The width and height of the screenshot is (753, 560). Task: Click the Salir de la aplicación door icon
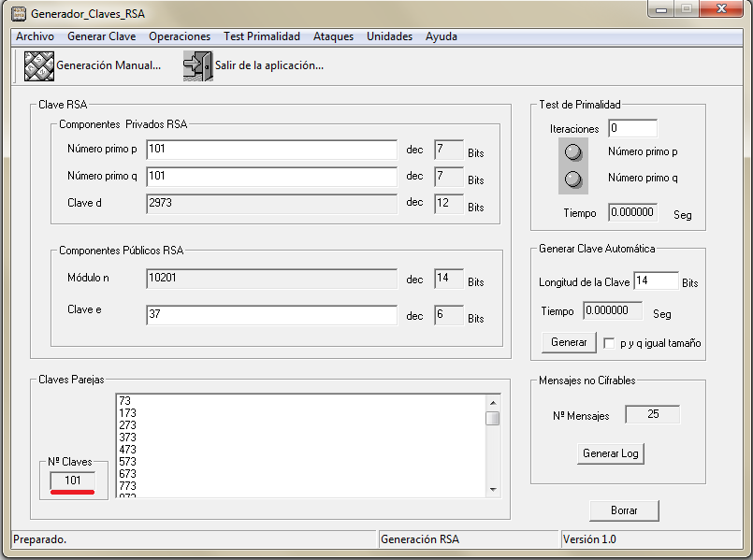[x=197, y=66]
